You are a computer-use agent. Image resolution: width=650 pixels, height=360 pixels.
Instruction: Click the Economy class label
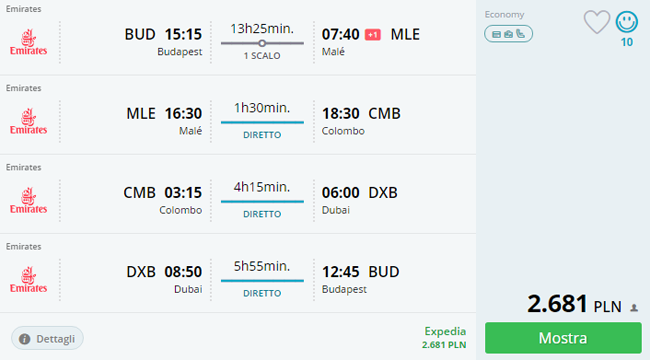(504, 15)
